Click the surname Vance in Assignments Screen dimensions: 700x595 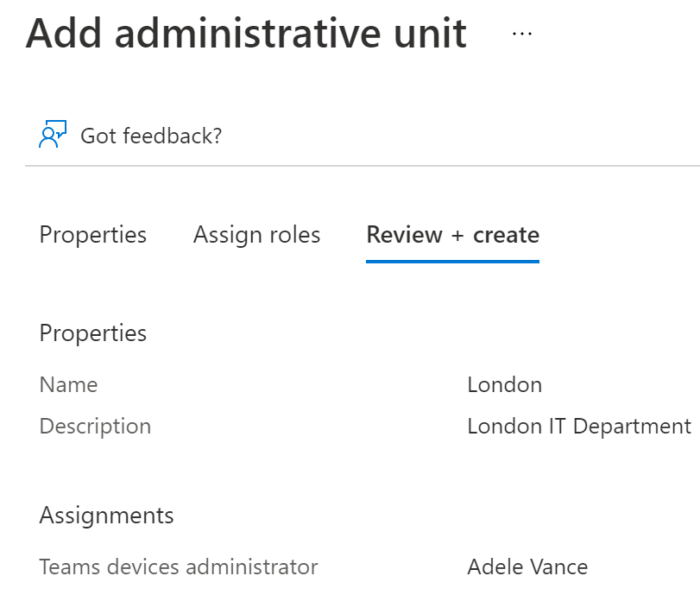pos(558,567)
